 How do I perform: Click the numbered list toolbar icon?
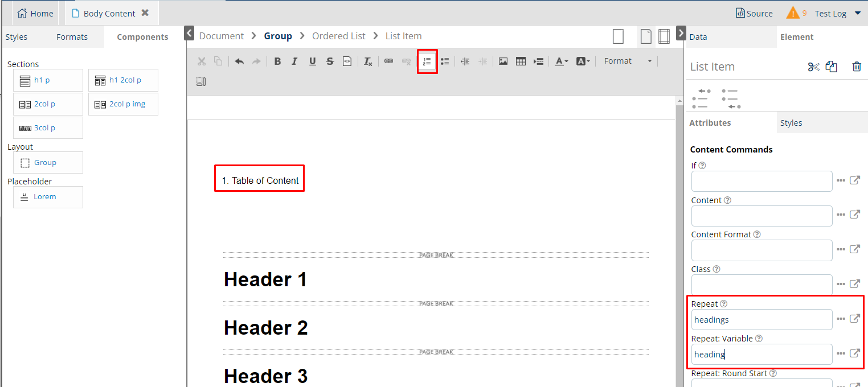tap(427, 61)
